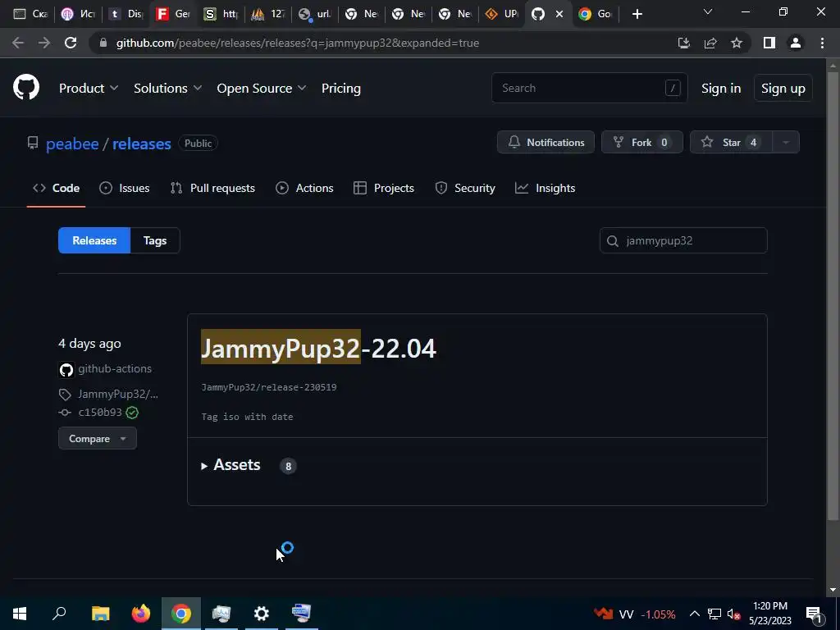
Task: Open Chrome from taskbar
Action: pos(181,614)
